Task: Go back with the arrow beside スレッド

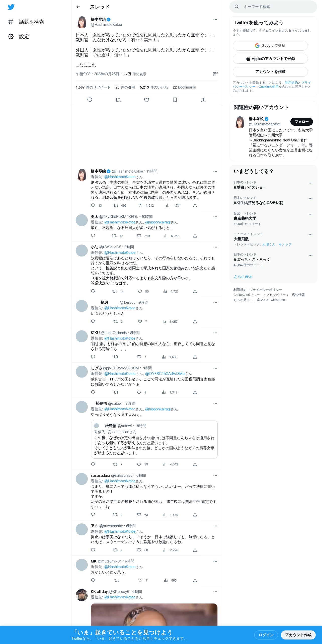Action: click(78, 7)
